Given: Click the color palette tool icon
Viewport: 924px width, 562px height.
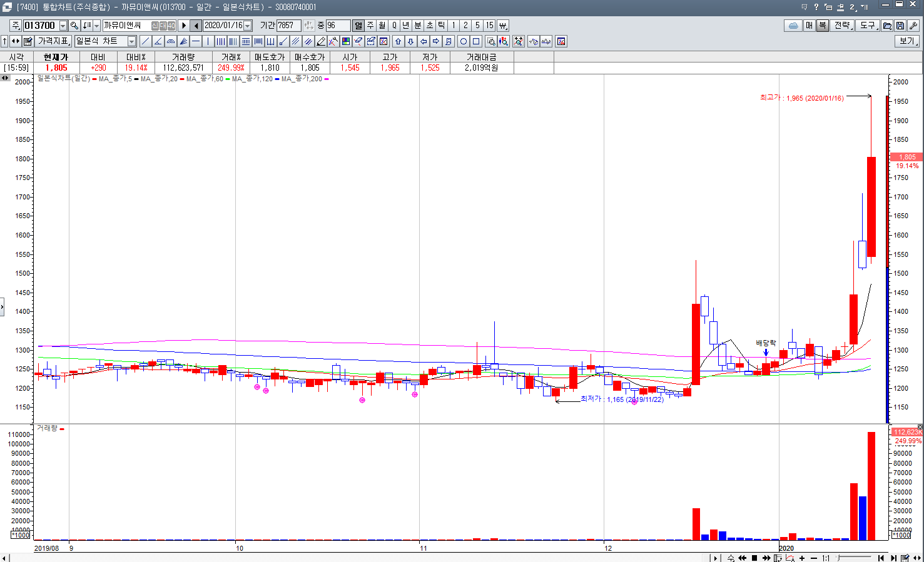Looking at the screenshot, I should click(346, 41).
